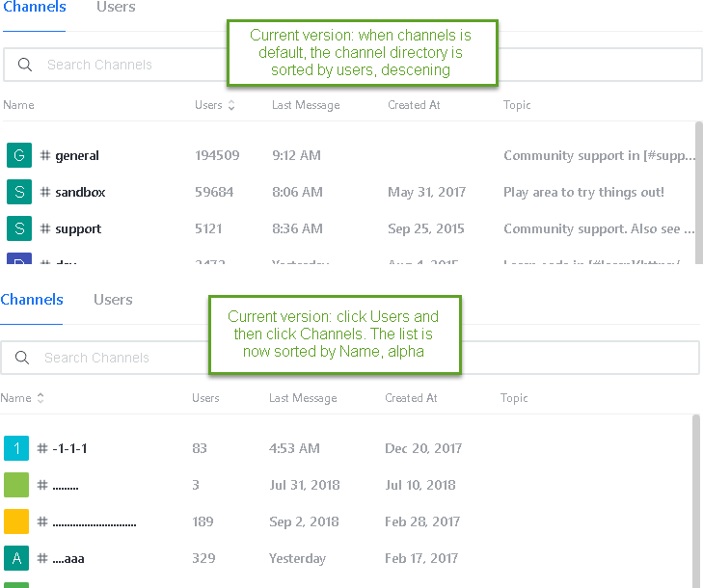The image size is (703, 588).
Task: Click the magnifier icon in the upper search box
Action: click(x=23, y=65)
